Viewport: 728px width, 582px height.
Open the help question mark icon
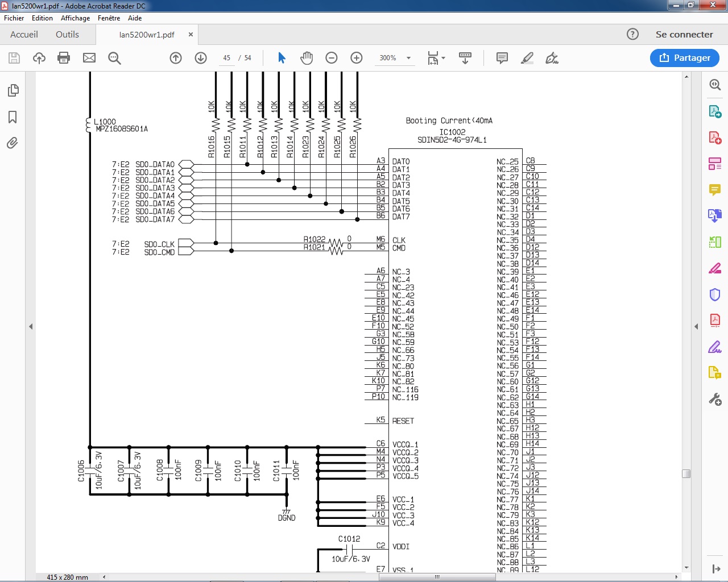point(632,34)
